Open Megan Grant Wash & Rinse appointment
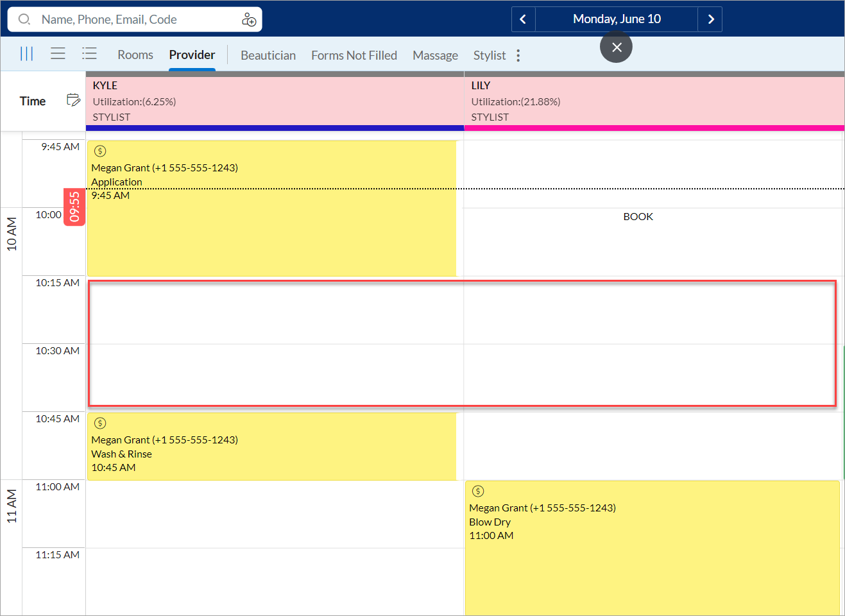The image size is (845, 616). (x=271, y=447)
